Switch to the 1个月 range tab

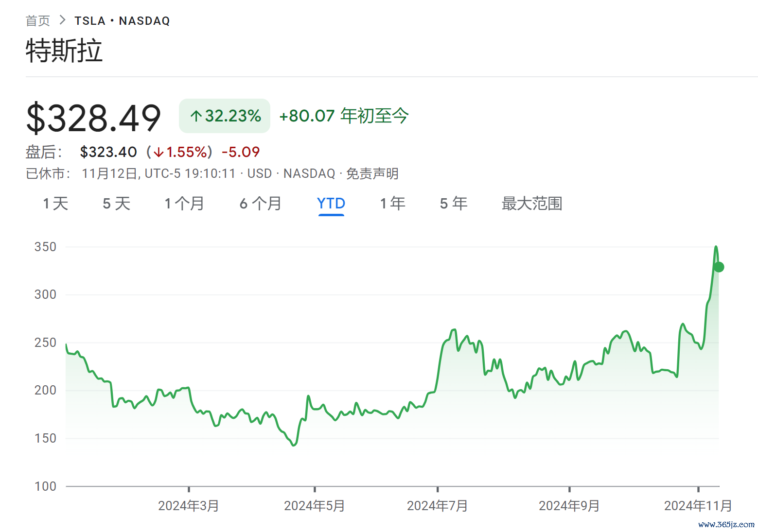pyautogui.click(x=184, y=204)
